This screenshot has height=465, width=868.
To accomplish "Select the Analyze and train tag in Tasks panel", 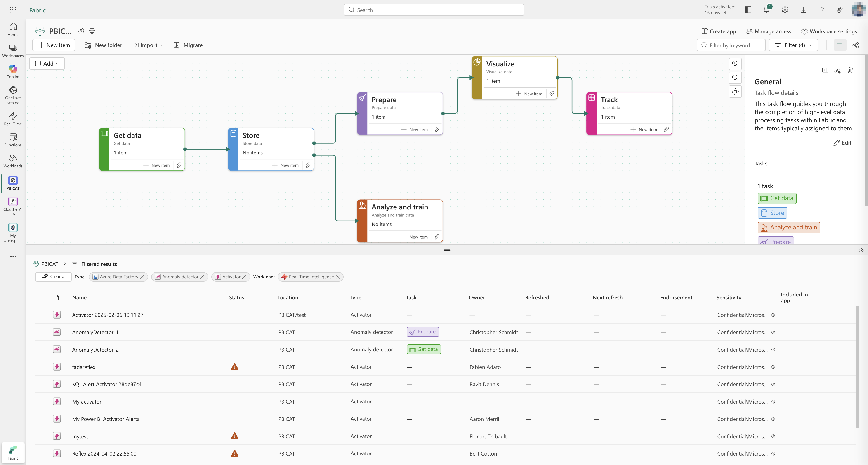I will click(789, 228).
